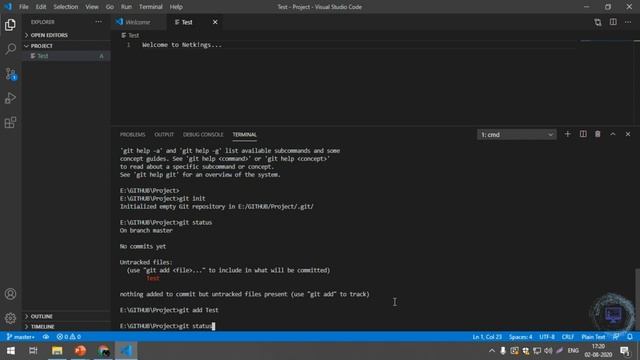Screen dimensions: 640x360
Task: Open the Accounts menu icon
Action: [x=10, y=294]
